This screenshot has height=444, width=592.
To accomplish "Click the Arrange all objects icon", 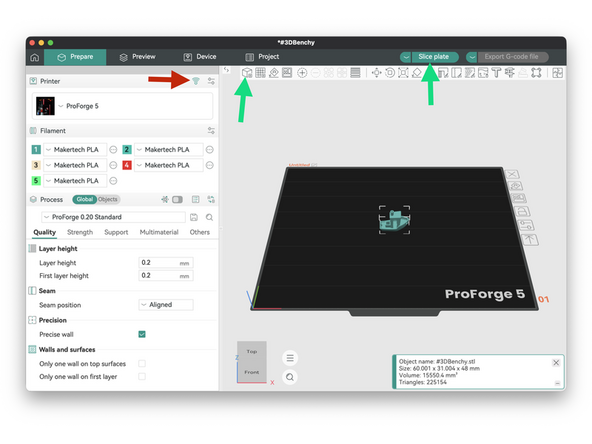I will click(287, 72).
